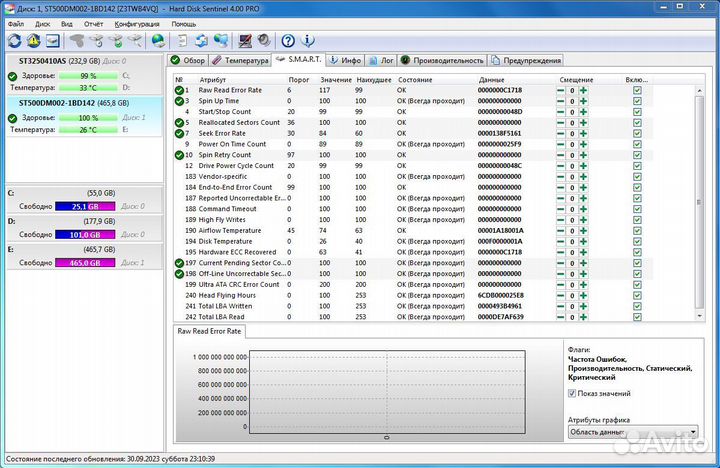This screenshot has width=720, height=468.
Task: Click the disk self-test icon with green check
Action: click(x=116, y=41)
